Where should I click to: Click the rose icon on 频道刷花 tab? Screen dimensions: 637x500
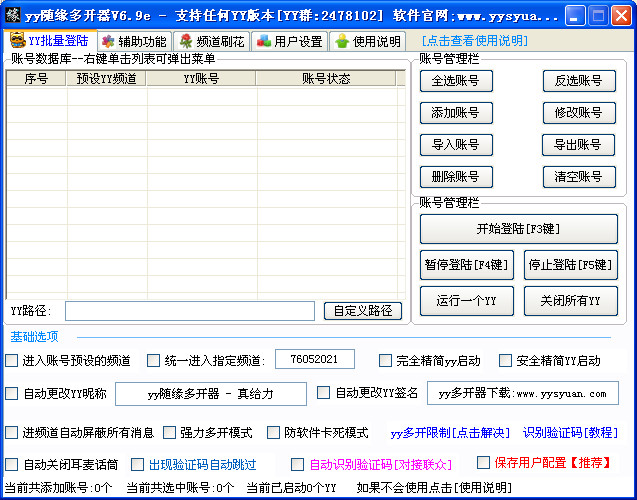pos(186,41)
